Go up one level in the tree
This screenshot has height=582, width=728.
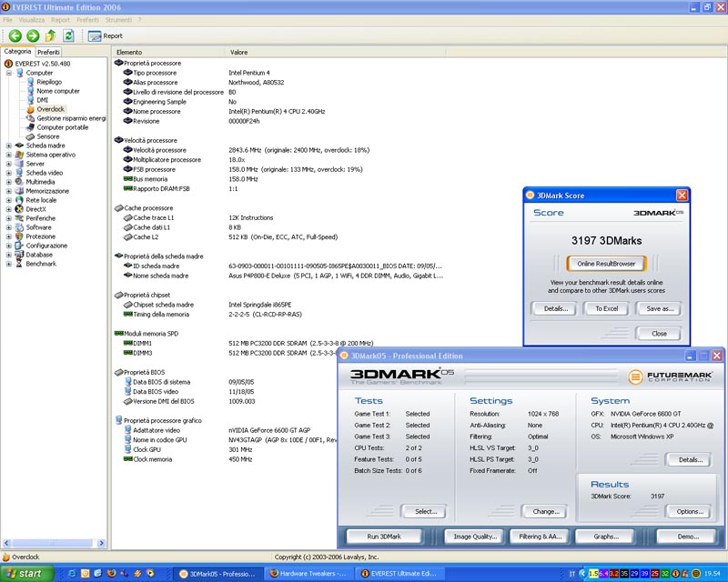point(51,35)
